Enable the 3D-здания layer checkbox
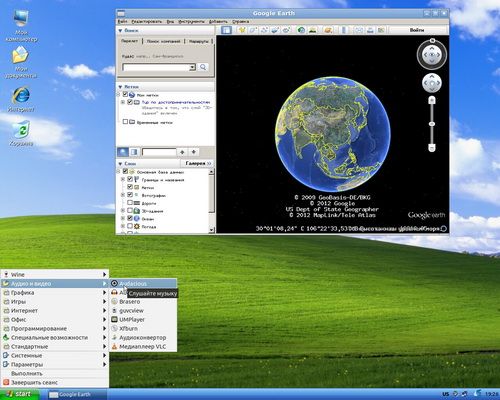 pyautogui.click(x=130, y=211)
